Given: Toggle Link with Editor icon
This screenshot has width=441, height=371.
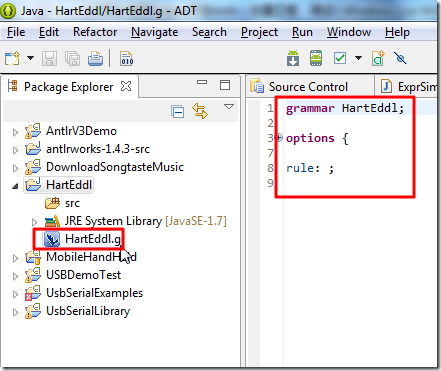Looking at the screenshot, I should tap(200, 111).
